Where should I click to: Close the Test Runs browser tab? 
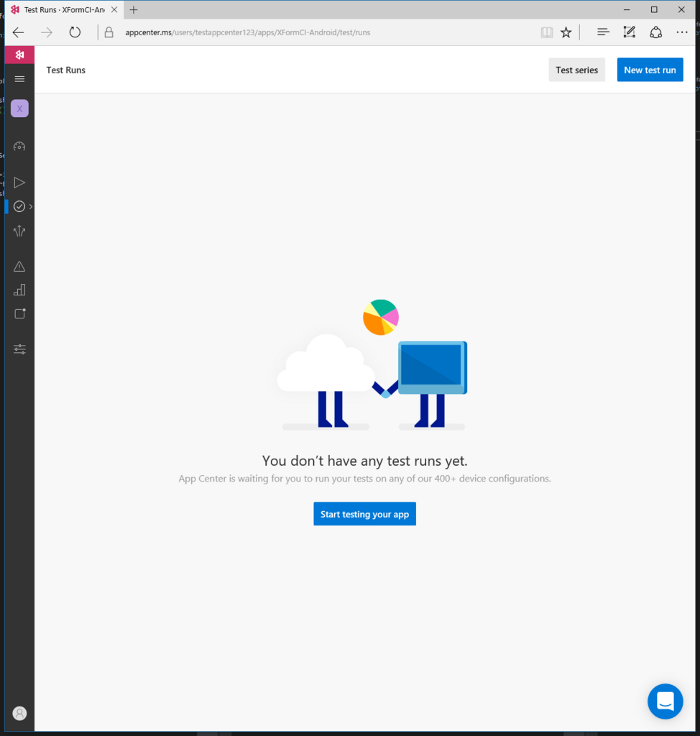tap(114, 10)
